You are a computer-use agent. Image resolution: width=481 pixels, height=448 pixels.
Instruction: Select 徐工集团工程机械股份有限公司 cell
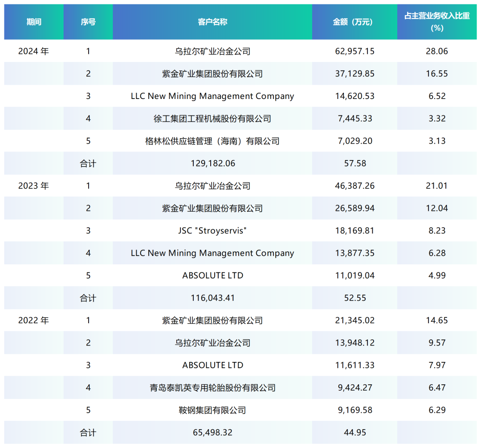[x=212, y=119]
